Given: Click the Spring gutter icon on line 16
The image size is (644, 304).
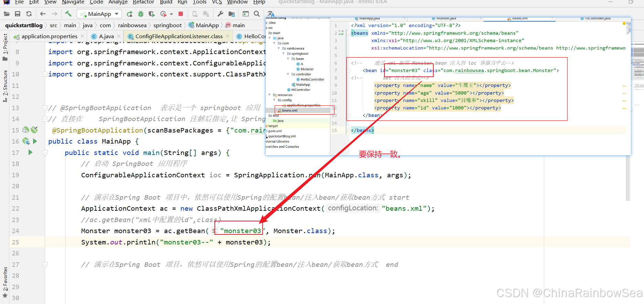Looking at the screenshot, I should [x=26, y=141].
